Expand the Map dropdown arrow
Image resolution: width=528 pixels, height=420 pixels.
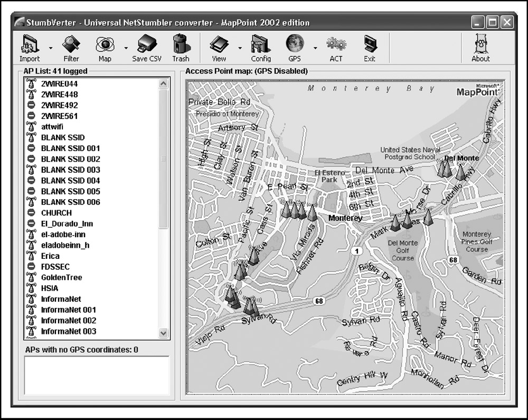[126, 48]
